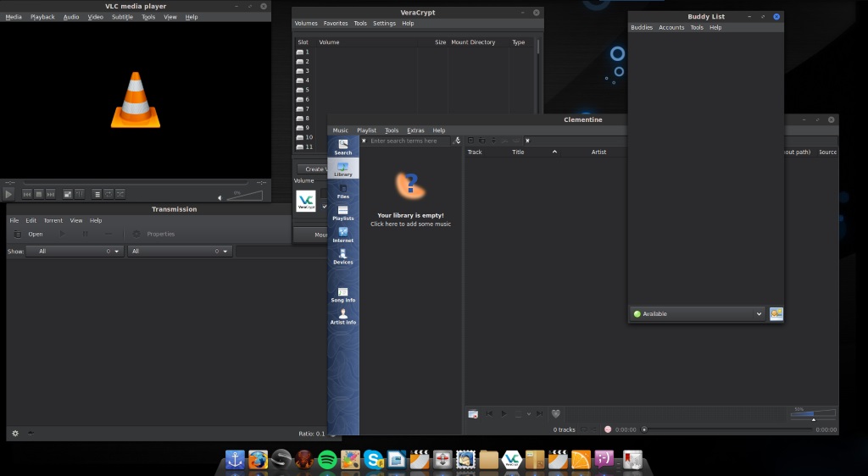This screenshot has width=868, height=476.
Task: Click Clementine play button
Action: [504, 413]
